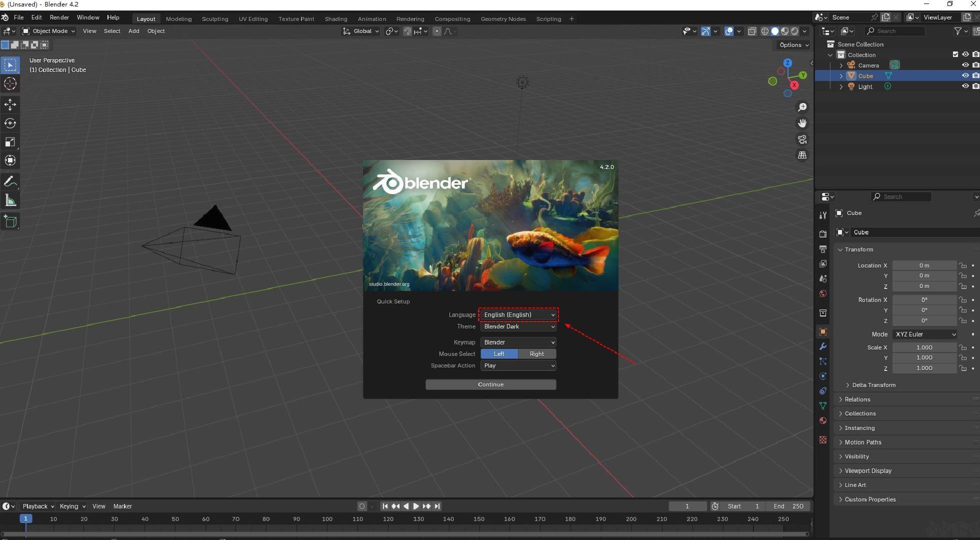Select the Rotate tool
Image resolution: width=980 pixels, height=540 pixels.
point(10,123)
